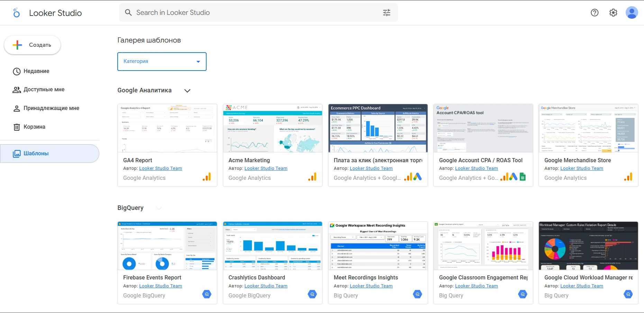The image size is (644, 313).
Task: Click the Google Ads icon on CPA / ROAS Tool card
Action: click(x=514, y=177)
